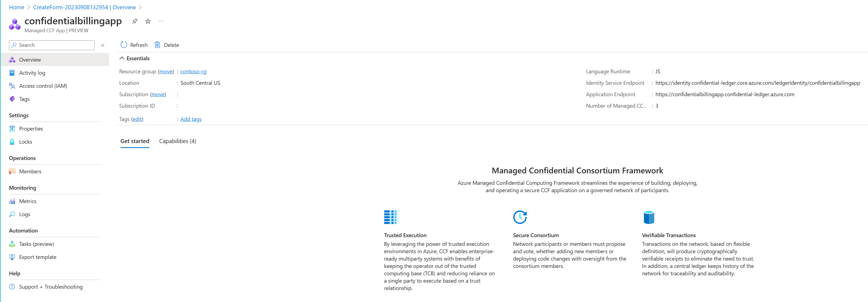Click the Get started tab
868x302 pixels.
[134, 141]
